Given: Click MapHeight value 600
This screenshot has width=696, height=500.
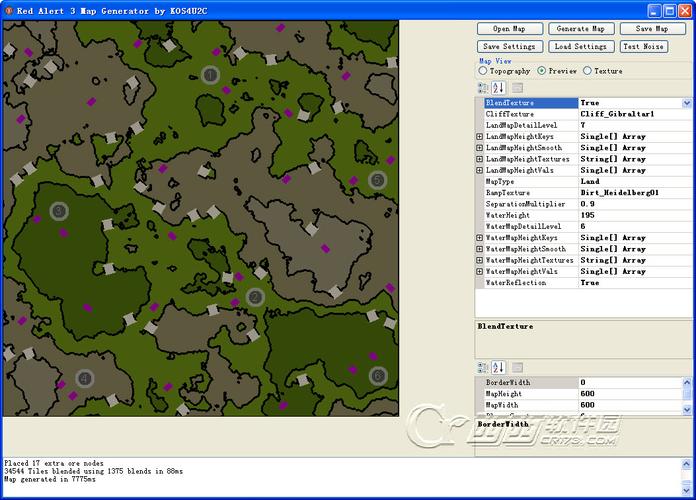Looking at the screenshot, I should [587, 394].
